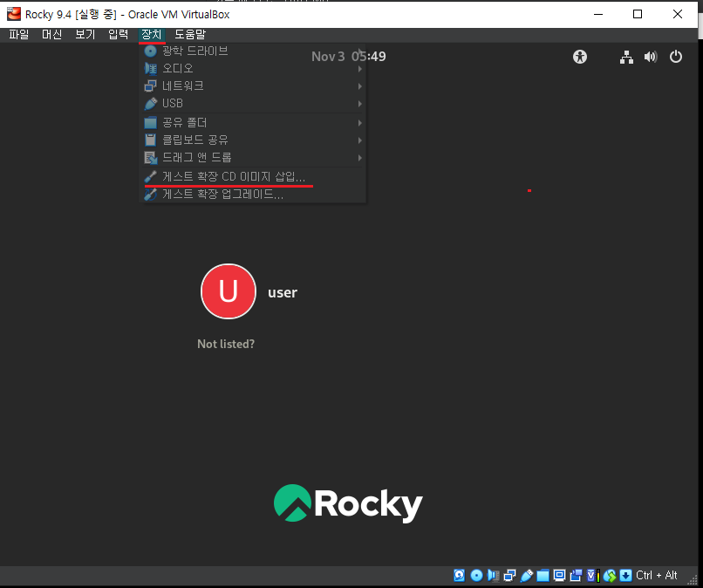
Task: Maximize the VirtualBox window
Action: [637, 14]
